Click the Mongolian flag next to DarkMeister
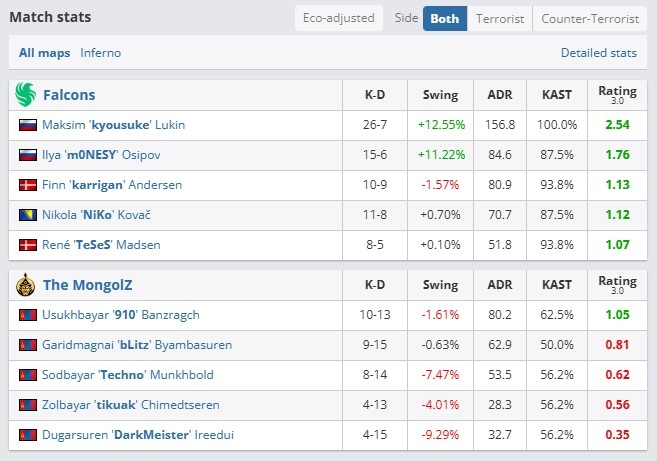Image resolution: width=657 pixels, height=461 pixels. (x=28, y=435)
